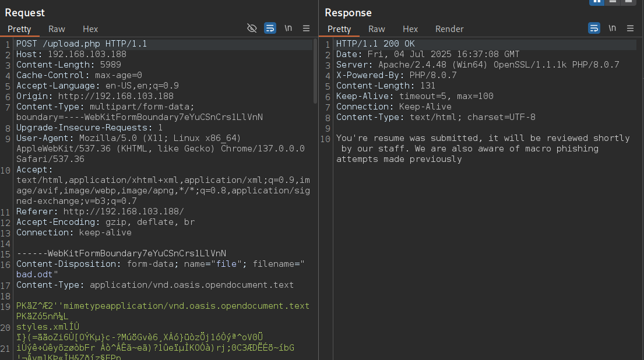Viewport: 644px width, 360px height.
Task: Toggle hide non-printable characters in Request
Action: pos(252,29)
